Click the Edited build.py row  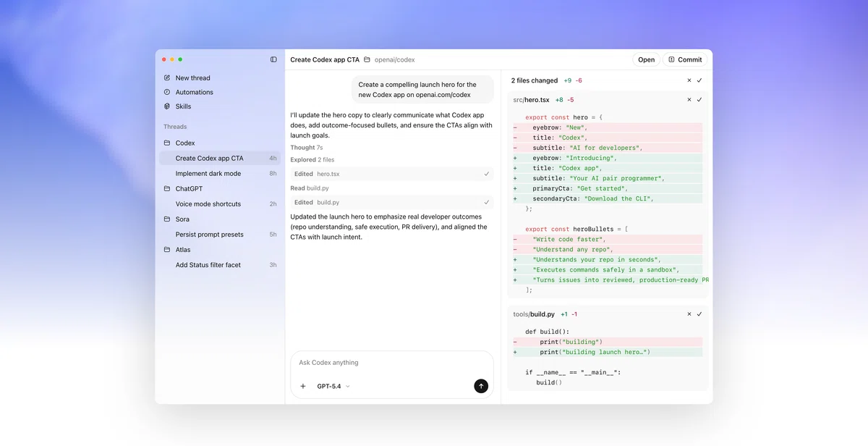[392, 202]
